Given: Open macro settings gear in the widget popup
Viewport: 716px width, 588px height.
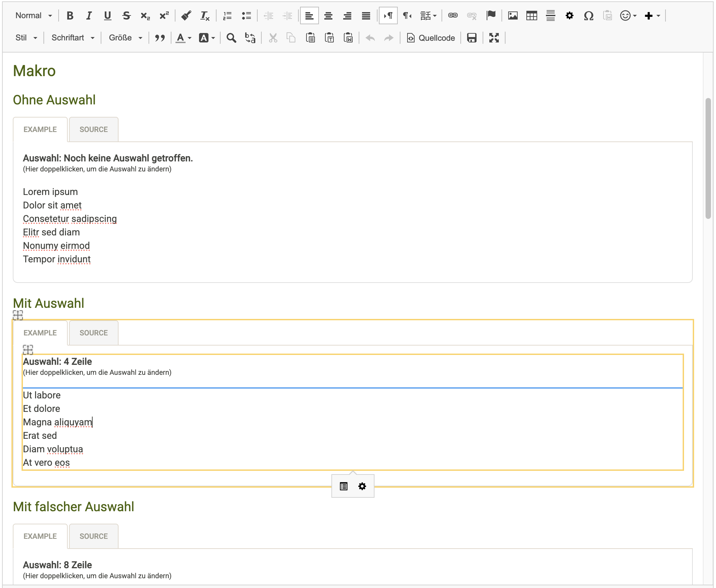Looking at the screenshot, I should pos(362,486).
